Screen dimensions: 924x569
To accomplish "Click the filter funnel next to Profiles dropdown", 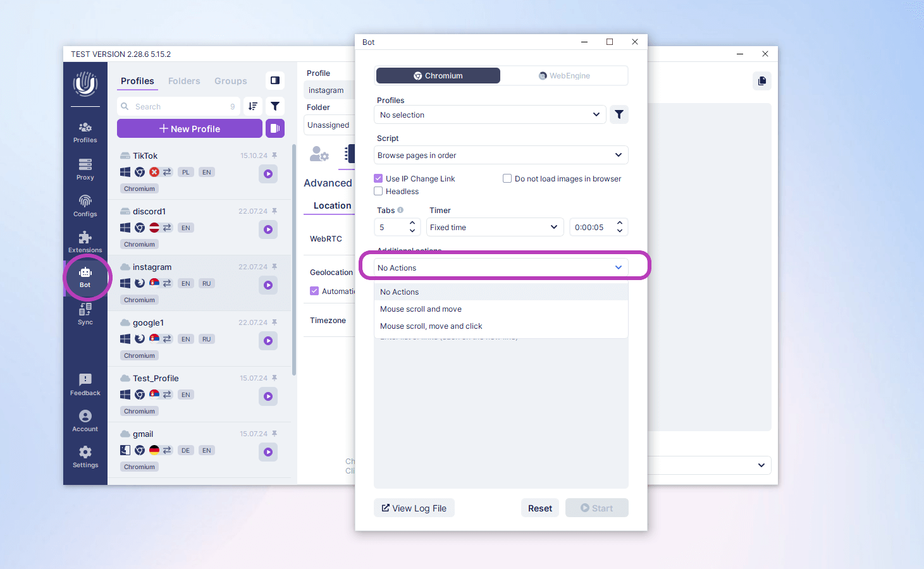I will [619, 114].
